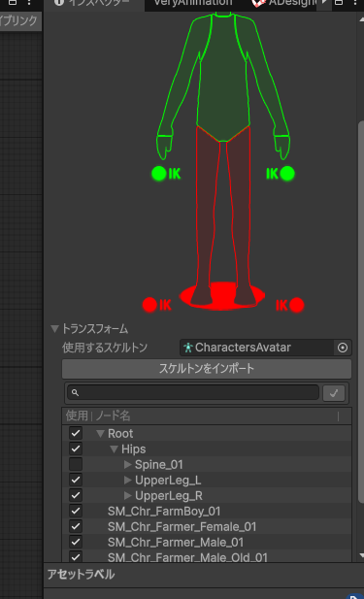Click the red left leg of avatar figure
The height and width of the screenshot is (599, 364).
[207, 214]
